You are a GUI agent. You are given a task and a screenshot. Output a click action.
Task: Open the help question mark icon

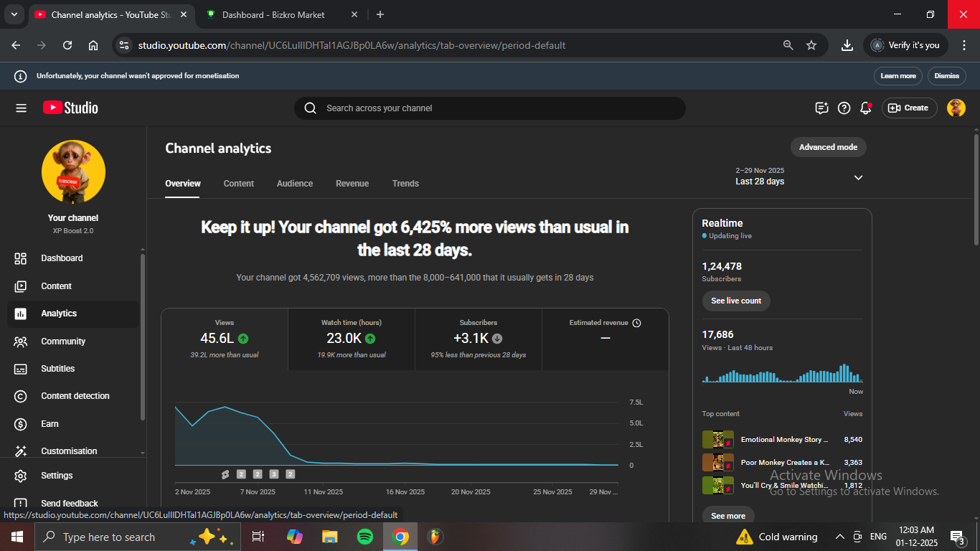(844, 108)
